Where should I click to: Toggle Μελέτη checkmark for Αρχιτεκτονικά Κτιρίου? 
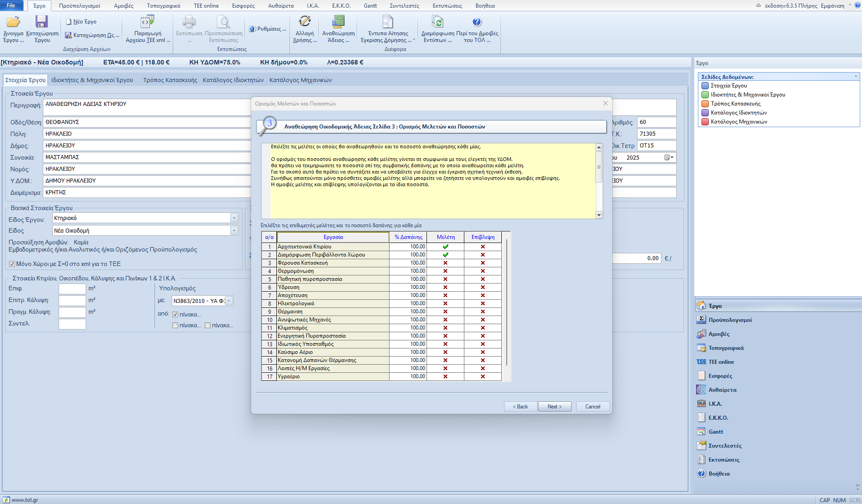coord(445,247)
